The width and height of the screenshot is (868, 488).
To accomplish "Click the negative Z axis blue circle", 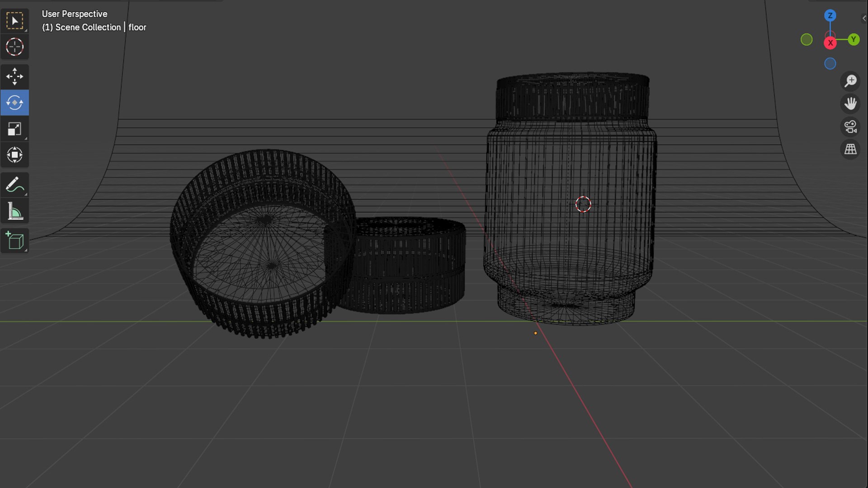I will pos(830,64).
